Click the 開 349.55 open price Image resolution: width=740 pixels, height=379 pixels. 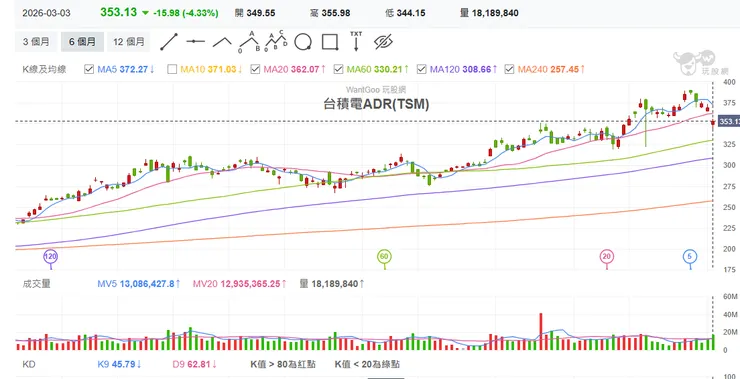[x=255, y=13]
